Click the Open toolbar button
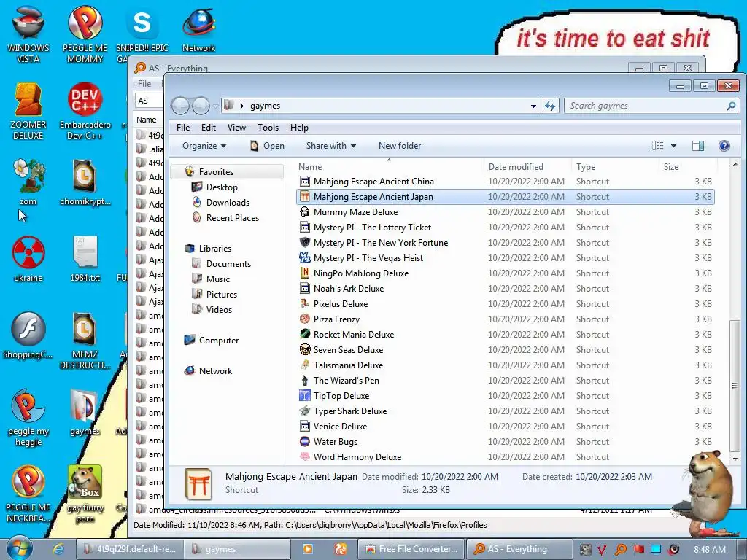The width and height of the screenshot is (747, 560). coord(267,146)
